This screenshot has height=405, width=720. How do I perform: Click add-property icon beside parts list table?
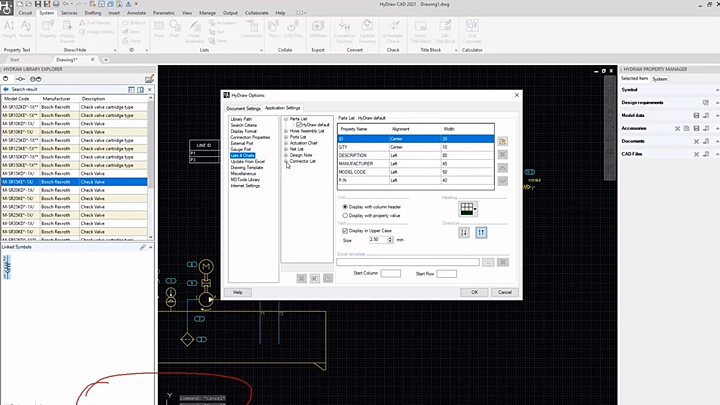tap(502, 141)
